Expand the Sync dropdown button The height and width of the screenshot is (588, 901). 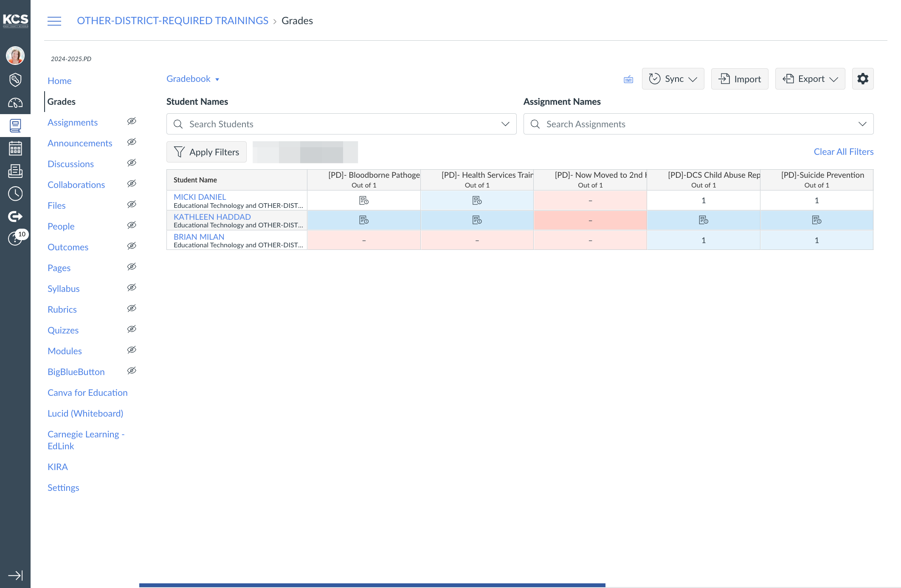pos(673,79)
